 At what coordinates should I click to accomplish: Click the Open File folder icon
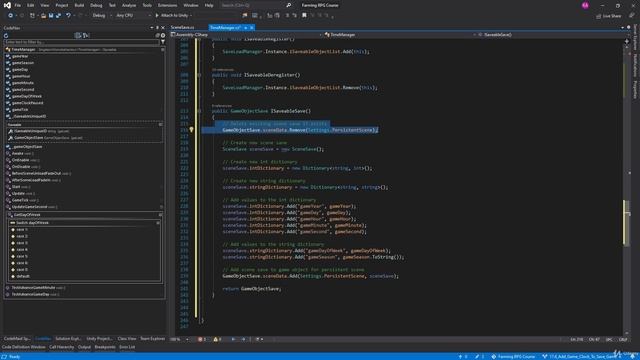click(43, 16)
